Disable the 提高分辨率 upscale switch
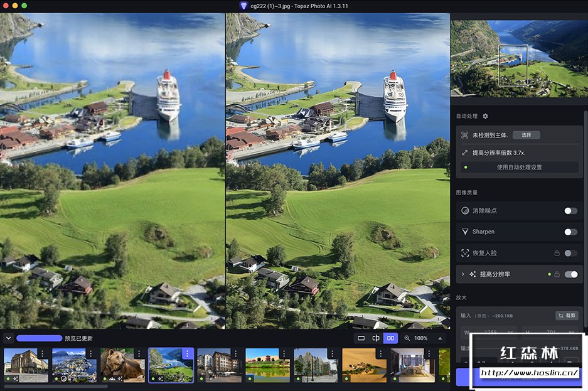Image resolution: width=588 pixels, height=391 pixels. coord(571,274)
